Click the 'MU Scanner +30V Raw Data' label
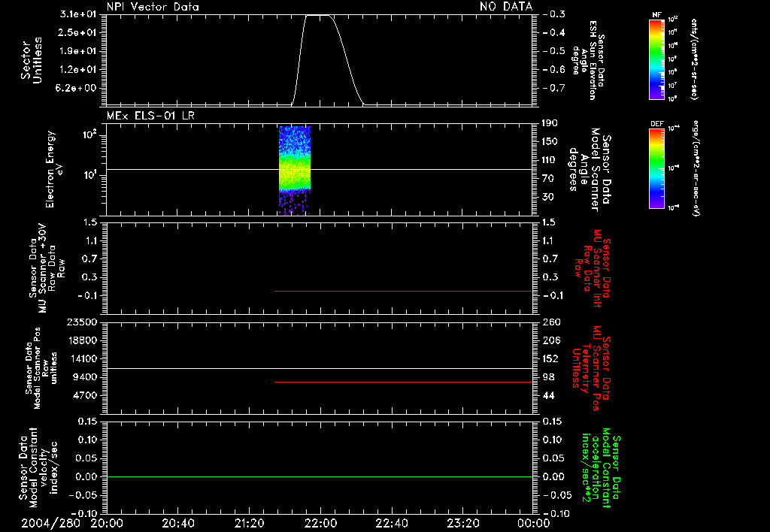 coord(47,269)
